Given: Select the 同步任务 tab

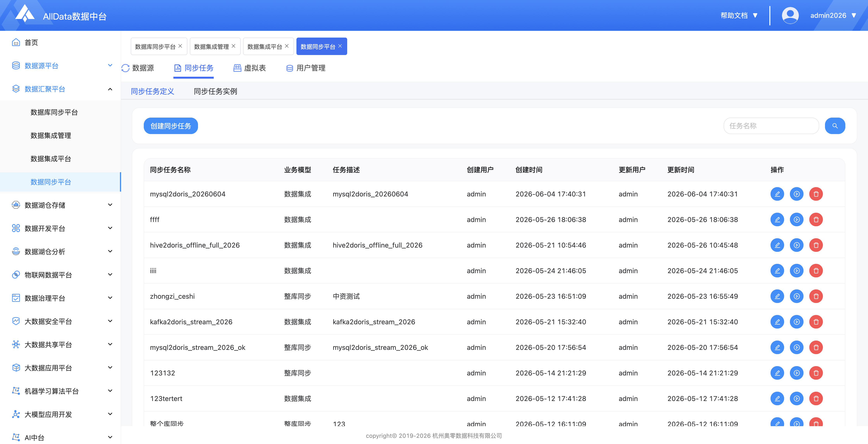Looking at the screenshot, I should point(193,68).
